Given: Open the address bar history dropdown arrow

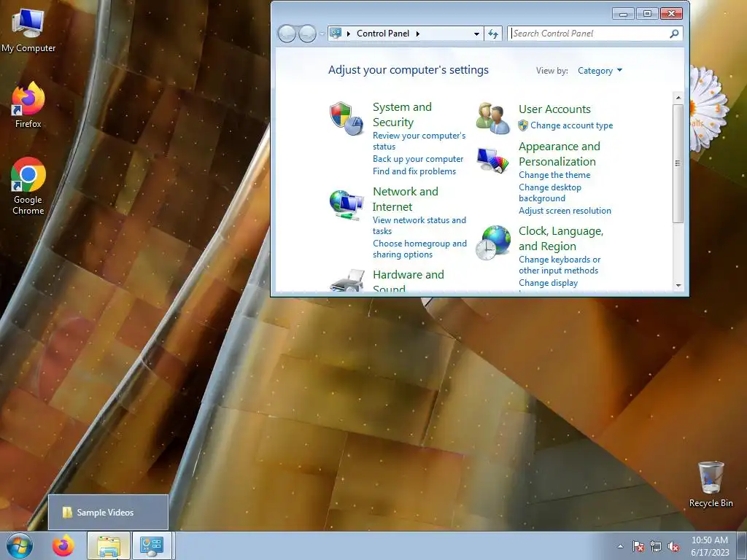Looking at the screenshot, I should tap(476, 34).
